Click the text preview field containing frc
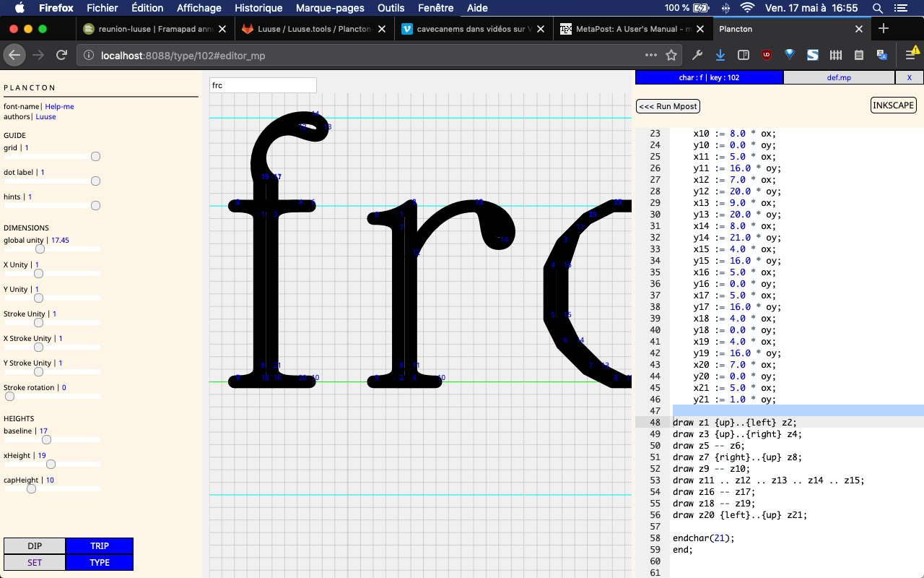Image resolution: width=924 pixels, height=578 pixels. 263,85
